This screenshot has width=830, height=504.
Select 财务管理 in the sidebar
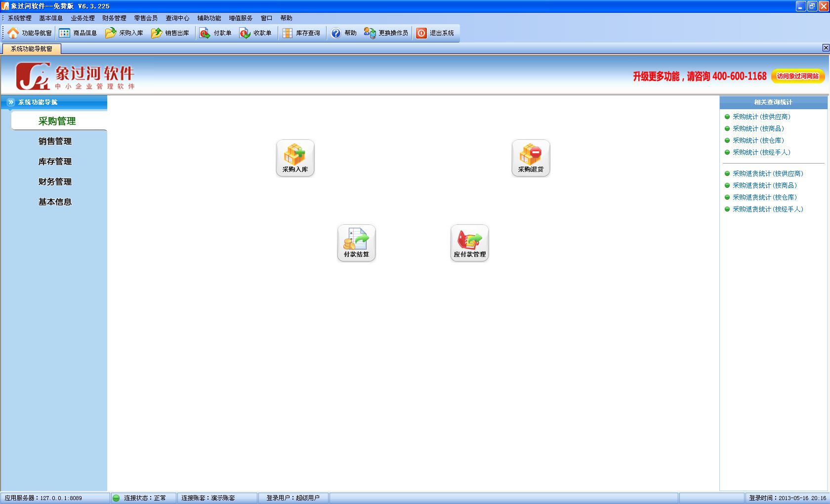coord(55,182)
